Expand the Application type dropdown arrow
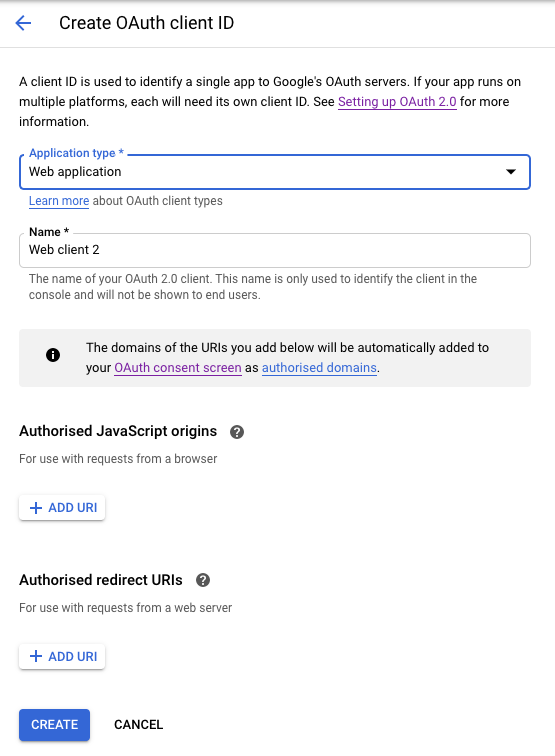The width and height of the screenshot is (555, 756). pyautogui.click(x=511, y=172)
